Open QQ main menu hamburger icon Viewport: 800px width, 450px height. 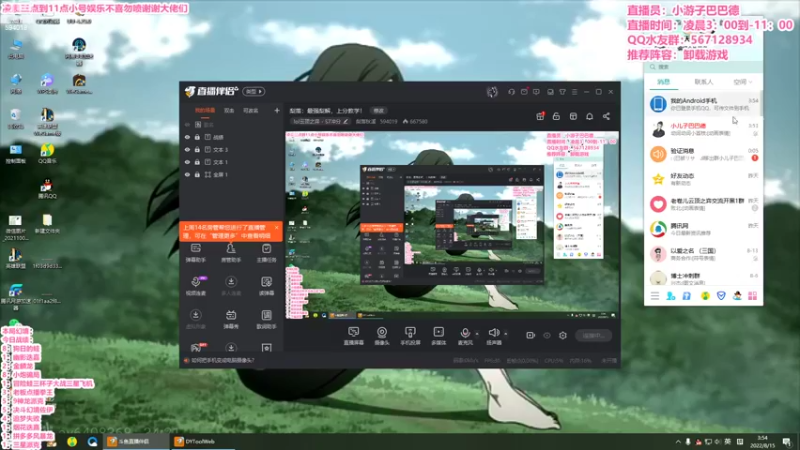(x=655, y=296)
